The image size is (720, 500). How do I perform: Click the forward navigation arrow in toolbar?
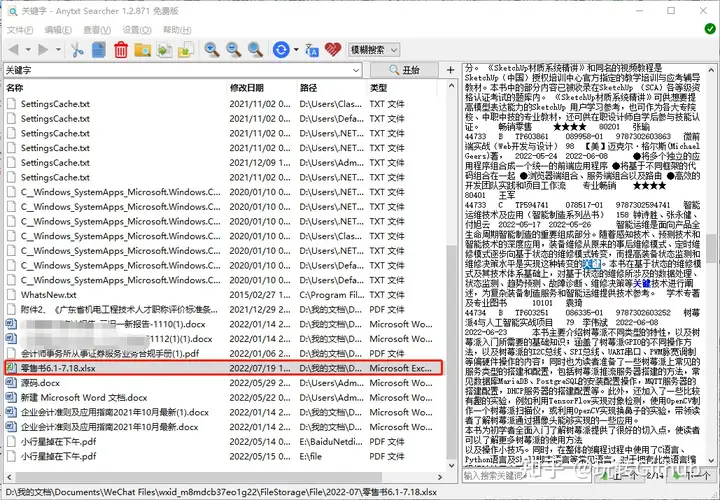[x=43, y=49]
